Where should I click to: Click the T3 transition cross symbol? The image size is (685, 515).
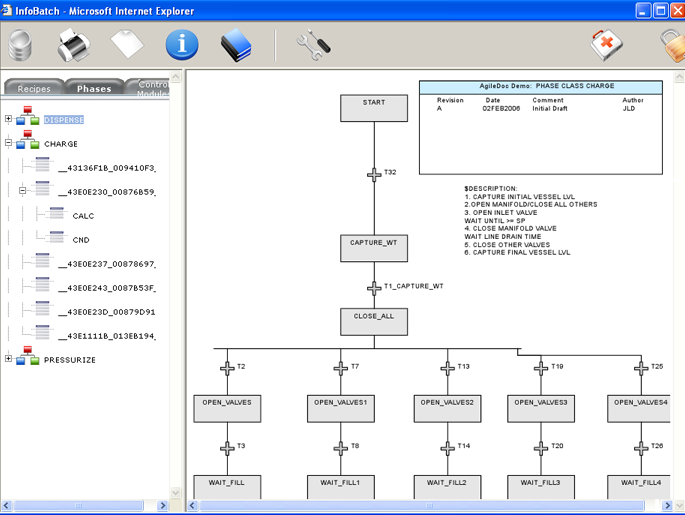(227, 448)
